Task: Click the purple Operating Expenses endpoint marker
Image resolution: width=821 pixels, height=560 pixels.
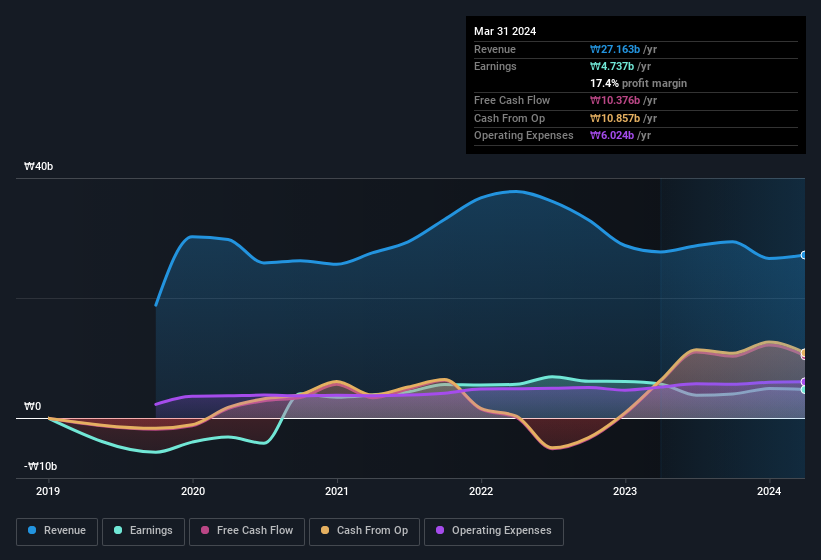Action: [804, 382]
